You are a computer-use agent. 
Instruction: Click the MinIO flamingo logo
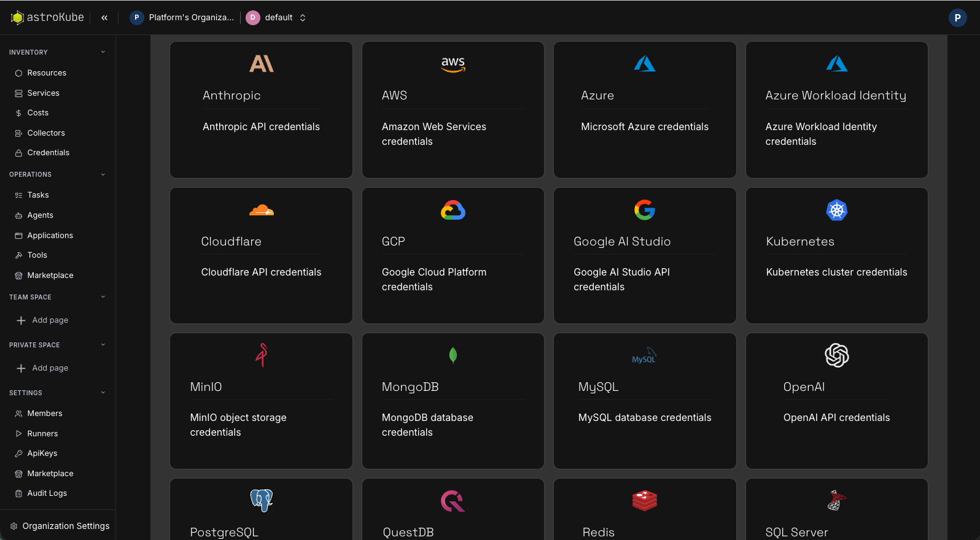click(x=262, y=355)
